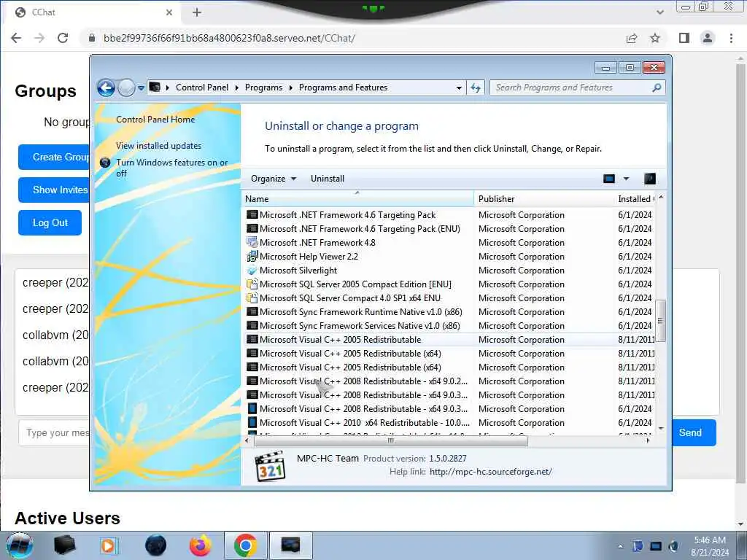This screenshot has height=560, width=747.
Task: Click the MPC-HC 321 clapperboard icon
Action: (x=270, y=467)
